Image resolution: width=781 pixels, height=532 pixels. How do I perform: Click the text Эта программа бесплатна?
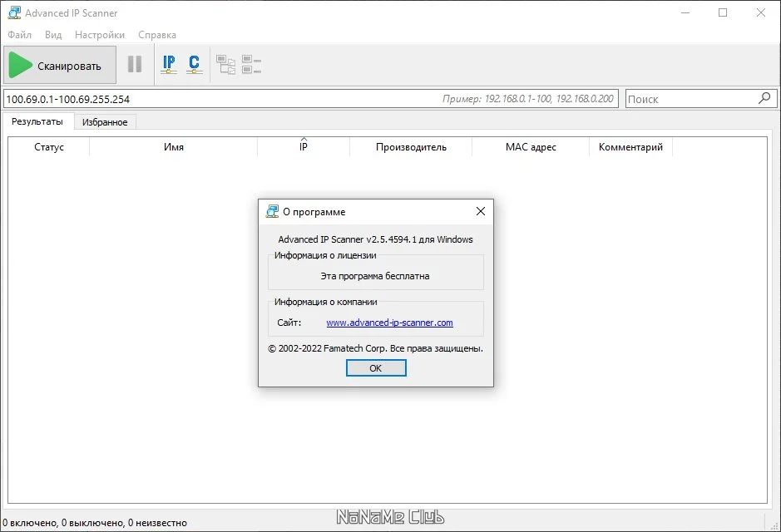(x=375, y=276)
